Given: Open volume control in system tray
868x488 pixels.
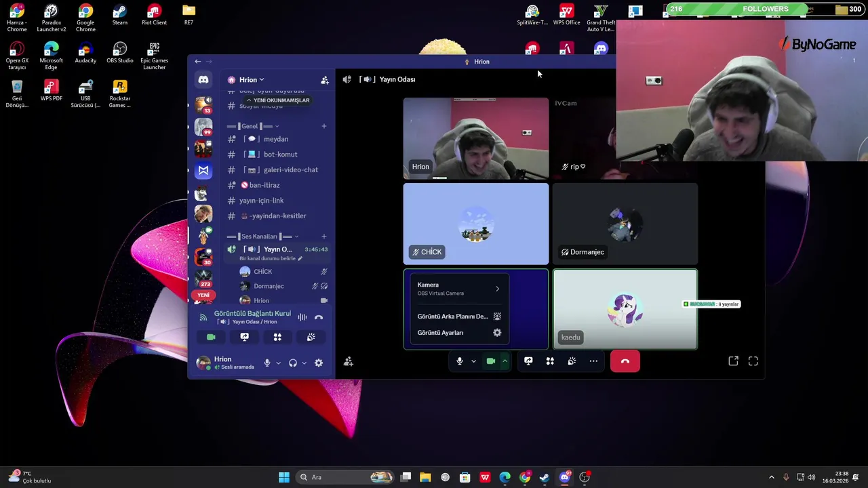Looking at the screenshot, I should [x=812, y=477].
